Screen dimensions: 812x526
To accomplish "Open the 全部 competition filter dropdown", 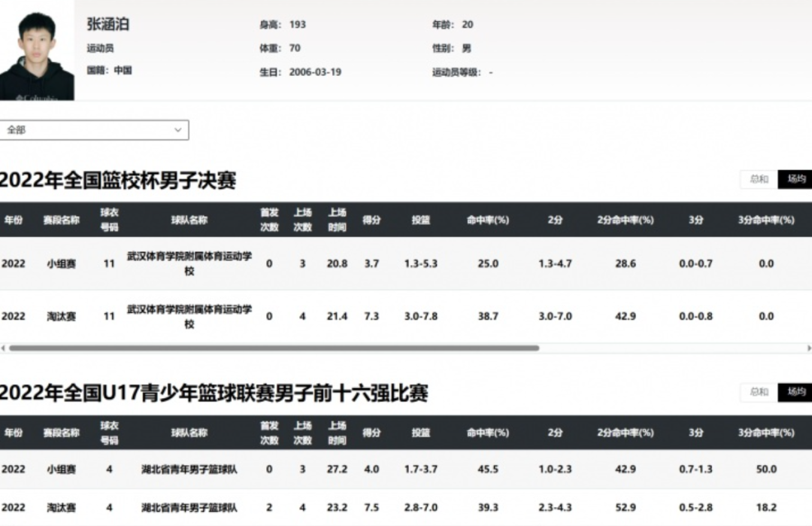I will pos(94,129).
